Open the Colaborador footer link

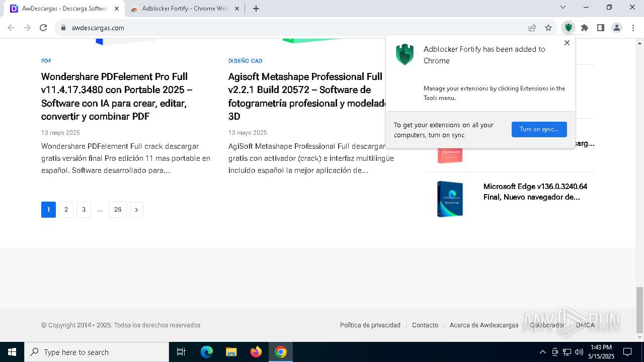coord(547,325)
